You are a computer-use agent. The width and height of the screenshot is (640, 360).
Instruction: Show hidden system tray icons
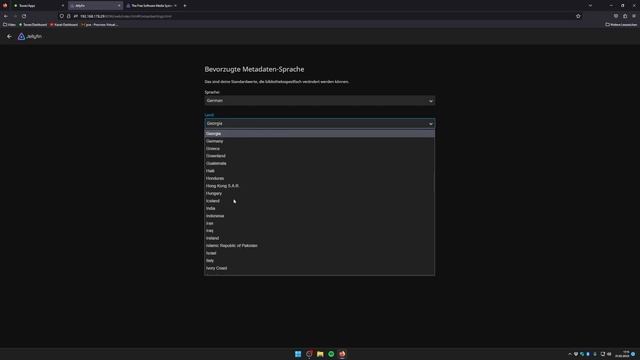[x=570, y=354]
